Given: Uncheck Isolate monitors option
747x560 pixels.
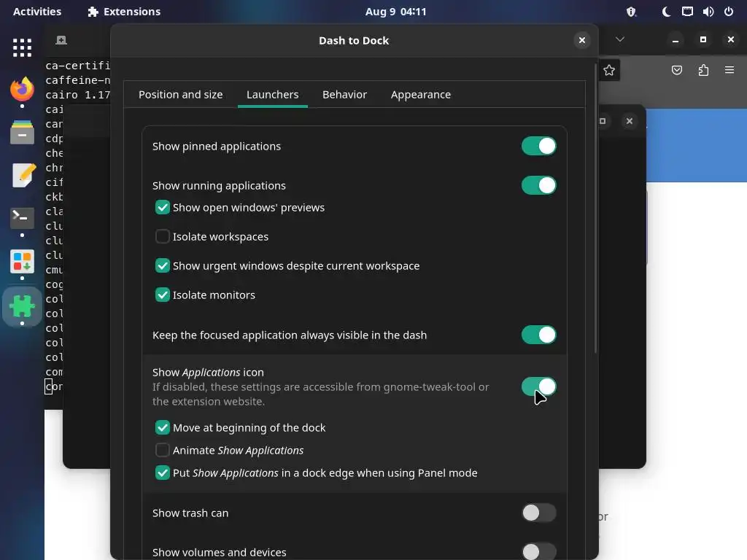Looking at the screenshot, I should pyautogui.click(x=163, y=295).
